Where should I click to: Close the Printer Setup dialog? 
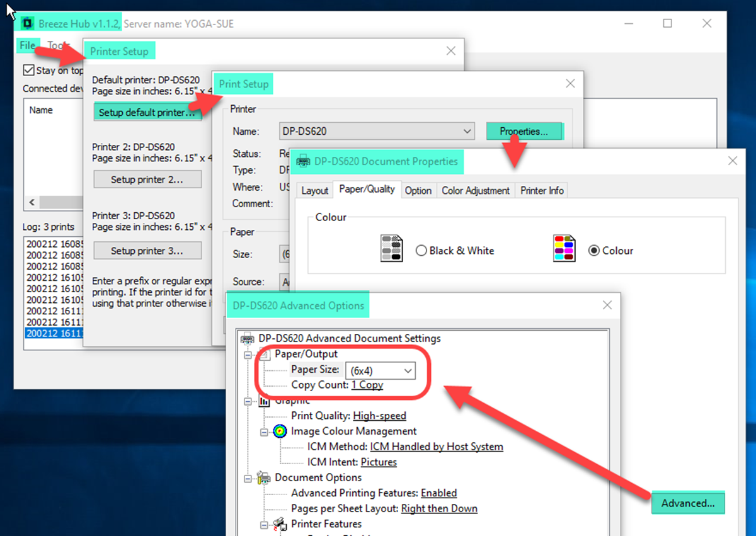point(450,51)
